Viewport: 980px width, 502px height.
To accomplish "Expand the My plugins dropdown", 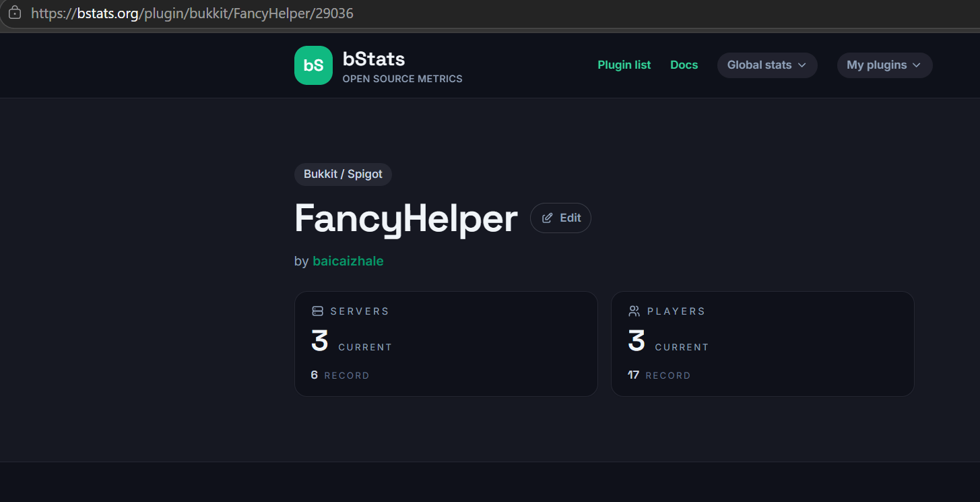I will point(884,65).
